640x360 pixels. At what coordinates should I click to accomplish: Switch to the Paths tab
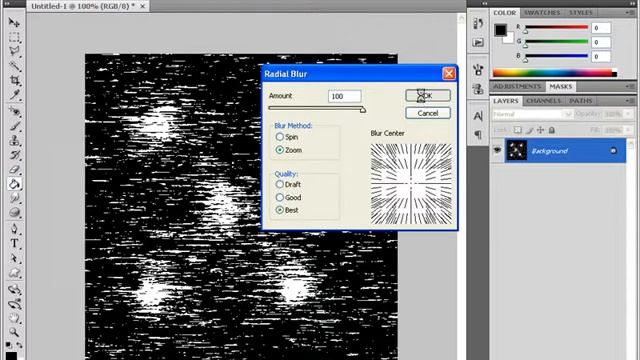click(x=581, y=100)
